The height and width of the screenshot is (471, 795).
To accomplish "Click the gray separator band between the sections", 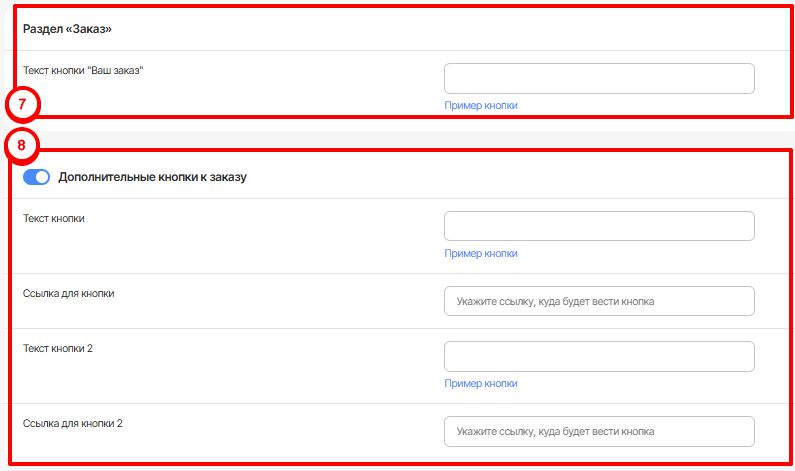I will [400, 134].
